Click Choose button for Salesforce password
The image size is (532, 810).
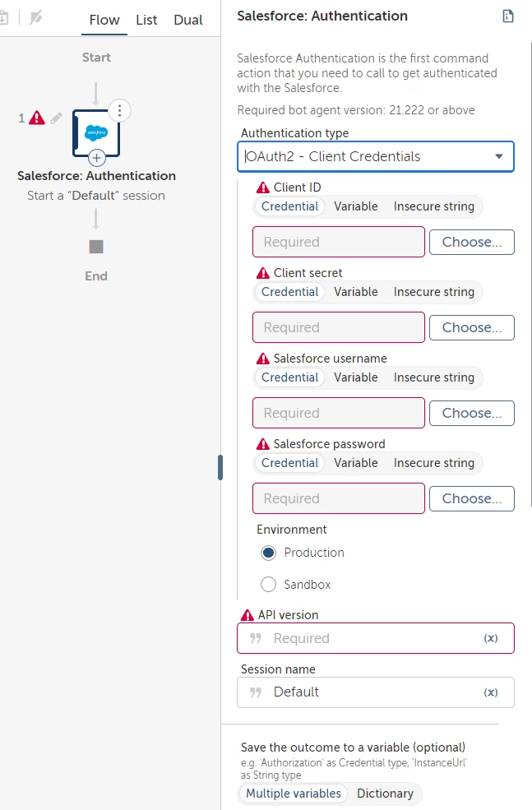(x=472, y=499)
